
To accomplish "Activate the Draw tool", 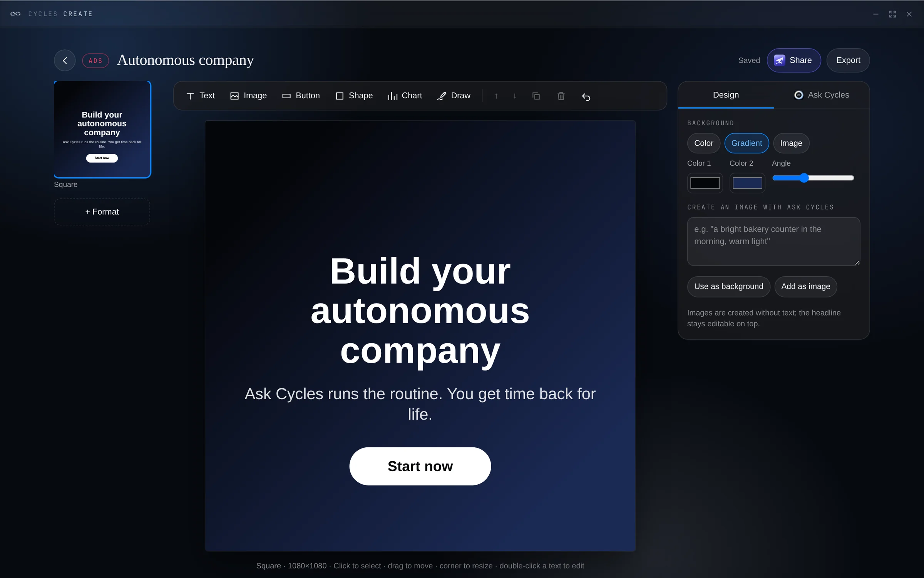I will click(x=454, y=96).
